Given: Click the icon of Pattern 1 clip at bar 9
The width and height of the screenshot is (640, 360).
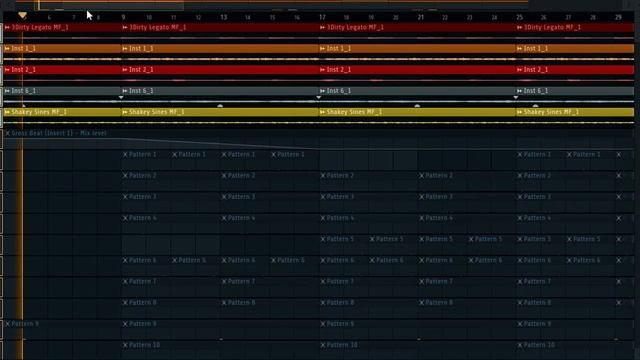Looking at the screenshot, I should (125, 155).
